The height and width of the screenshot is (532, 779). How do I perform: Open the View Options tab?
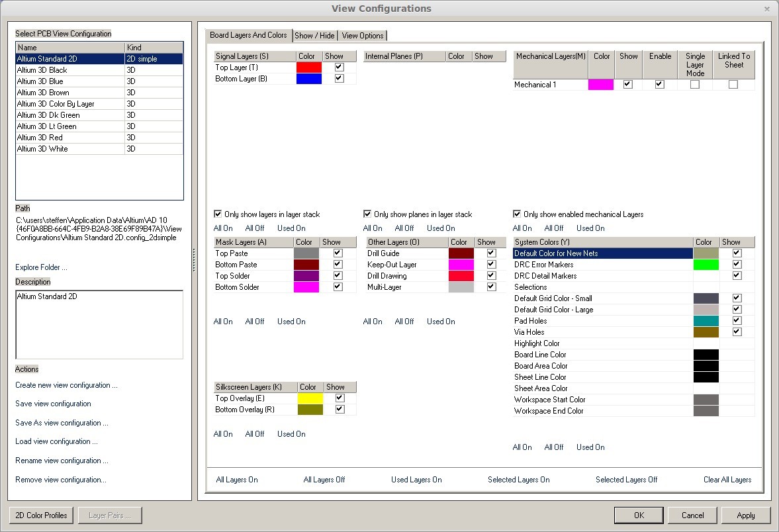[x=363, y=35]
